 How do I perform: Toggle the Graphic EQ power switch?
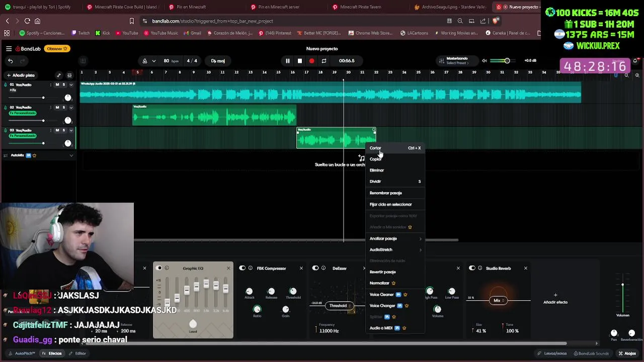click(159, 268)
